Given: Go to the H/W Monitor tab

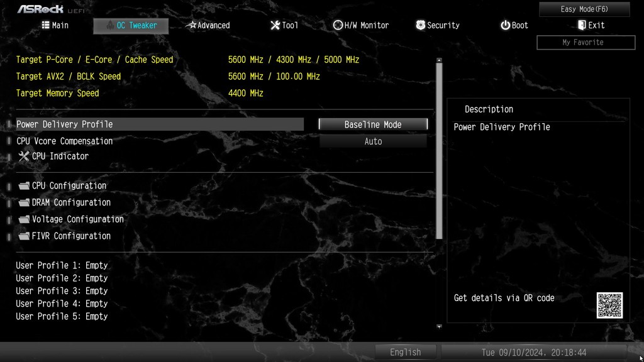Looking at the screenshot, I should coord(360,25).
